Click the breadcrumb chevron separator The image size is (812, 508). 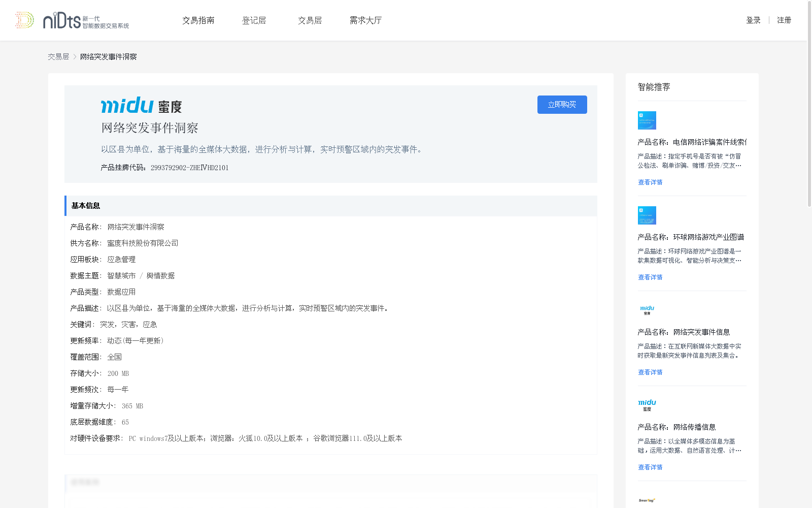click(x=75, y=57)
